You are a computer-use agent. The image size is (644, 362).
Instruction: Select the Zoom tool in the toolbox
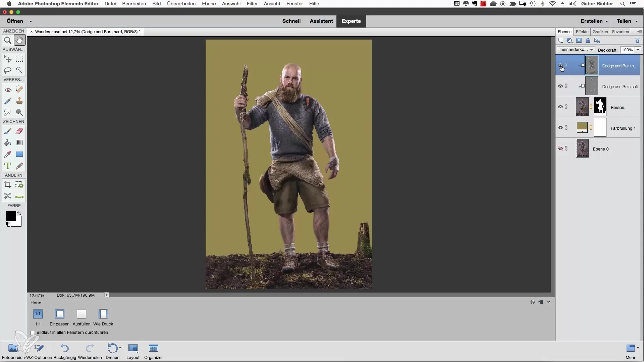(7, 41)
